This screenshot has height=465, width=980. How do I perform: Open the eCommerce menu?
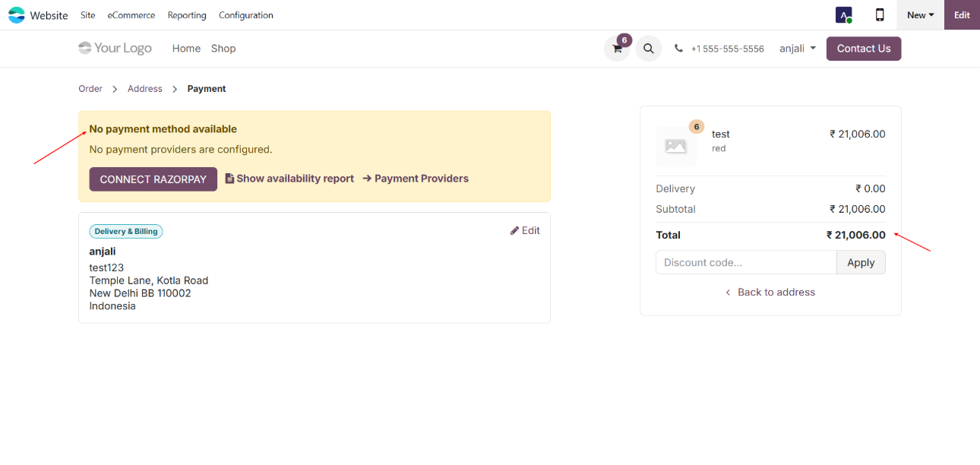tap(131, 15)
